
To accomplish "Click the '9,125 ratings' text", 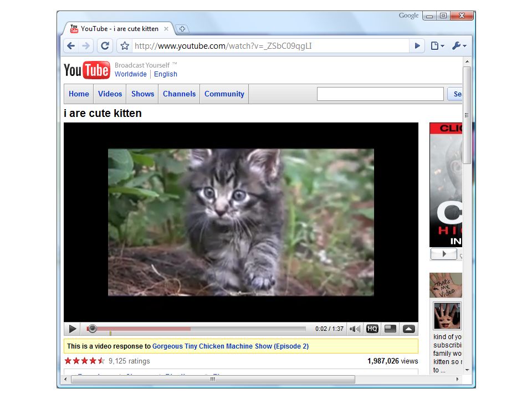I will pos(129,361).
